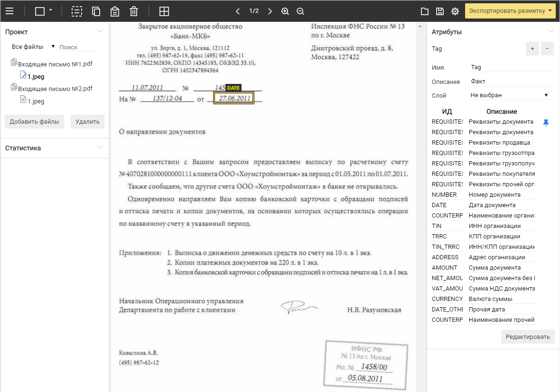
Task: Save project with the save icon
Action: click(440, 11)
